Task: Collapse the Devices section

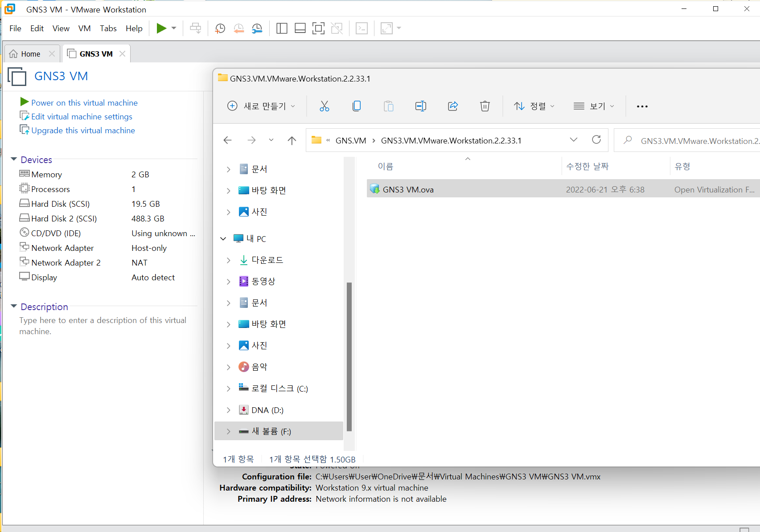Action: click(14, 160)
